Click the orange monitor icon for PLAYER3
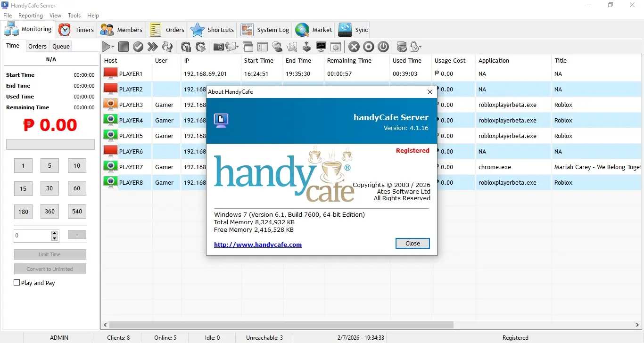Image resolution: width=644 pixels, height=343 pixels. click(x=110, y=105)
